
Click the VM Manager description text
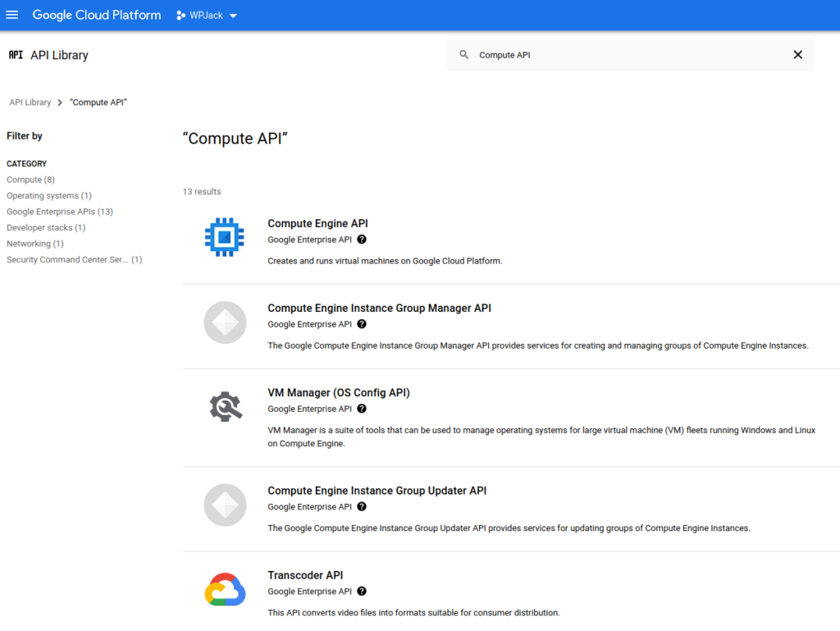coord(541,437)
